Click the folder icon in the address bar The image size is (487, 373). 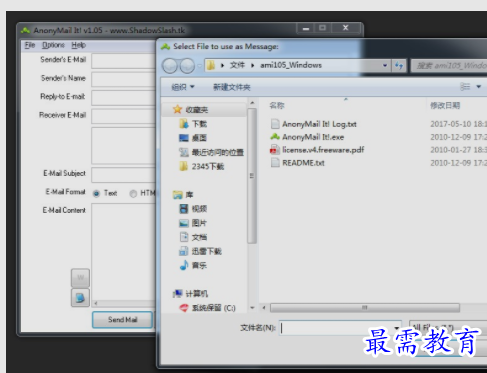tap(211, 65)
